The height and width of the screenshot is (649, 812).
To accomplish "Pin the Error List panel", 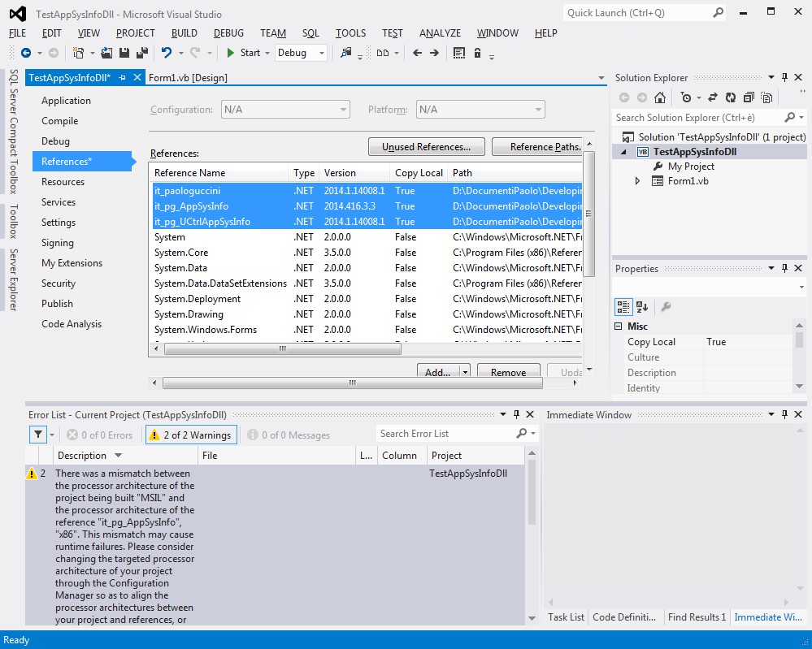I will (516, 414).
